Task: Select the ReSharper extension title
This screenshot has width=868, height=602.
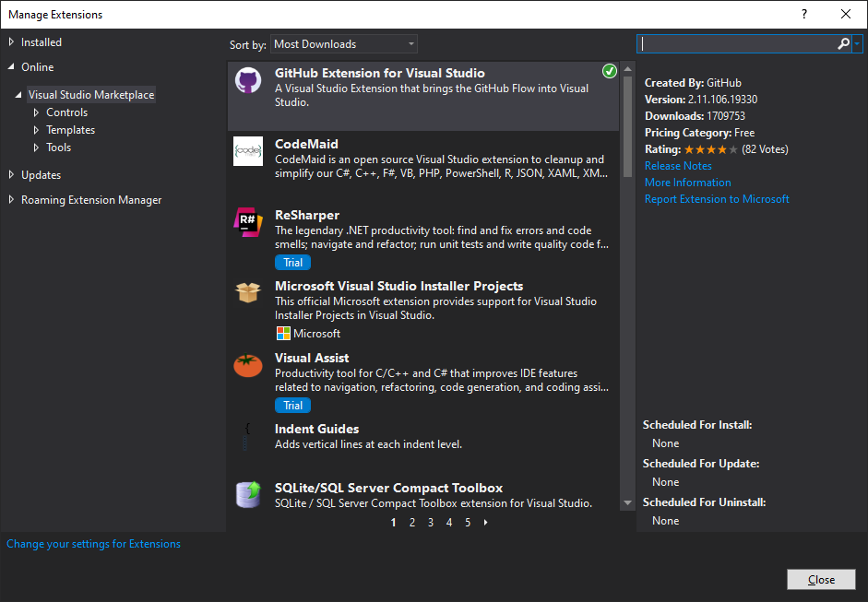Action: tap(307, 215)
